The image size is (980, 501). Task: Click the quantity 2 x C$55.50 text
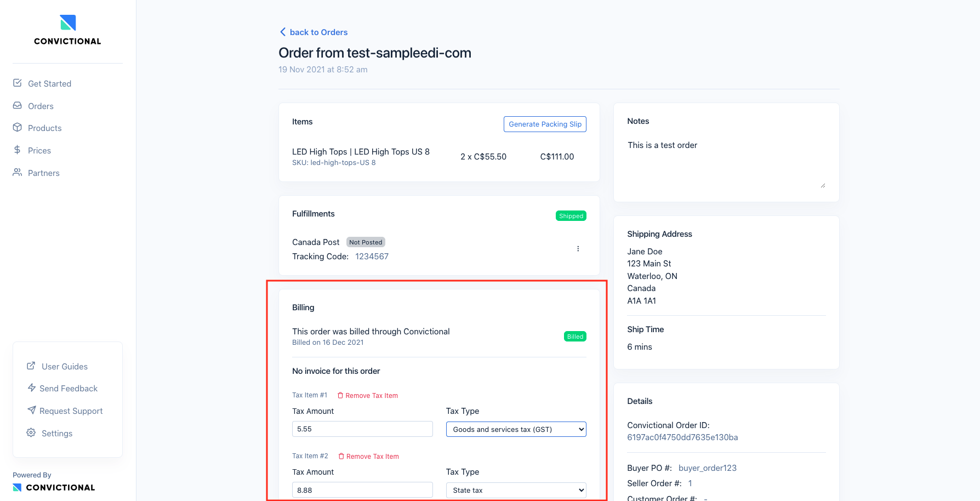[483, 156]
